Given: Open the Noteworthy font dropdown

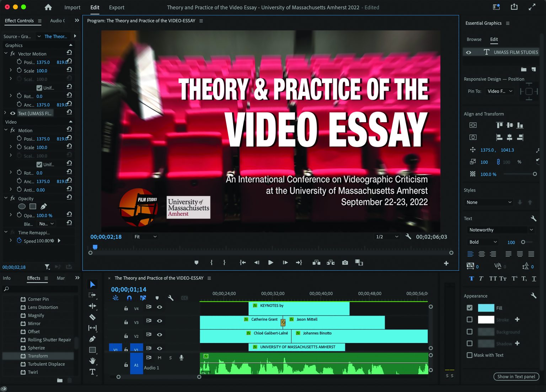Looking at the screenshot, I should (500, 230).
